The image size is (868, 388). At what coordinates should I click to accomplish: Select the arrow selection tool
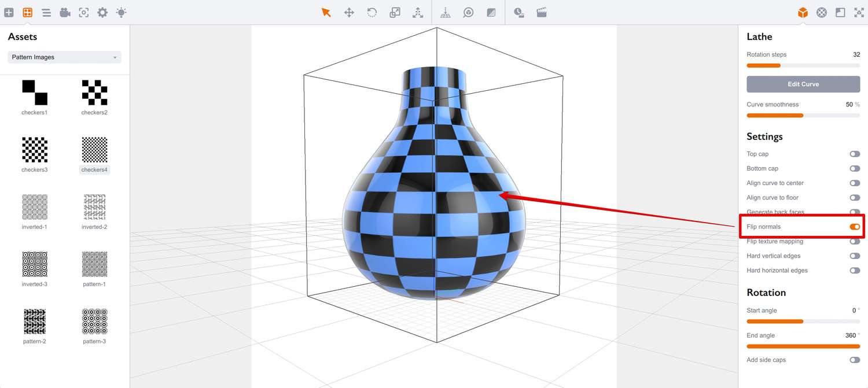coord(326,12)
